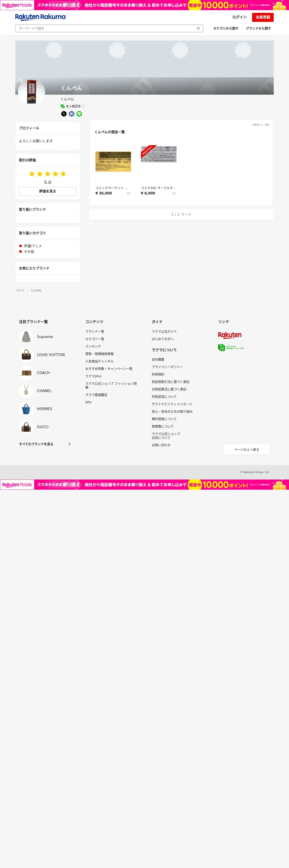Open the ラクマ最強鑑定 link

pyautogui.click(x=97, y=395)
